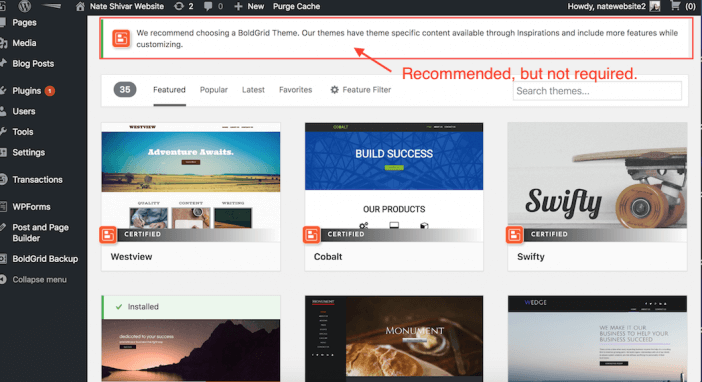The height and width of the screenshot is (382, 702).
Task: Select the Featured themes tab
Action: (169, 90)
